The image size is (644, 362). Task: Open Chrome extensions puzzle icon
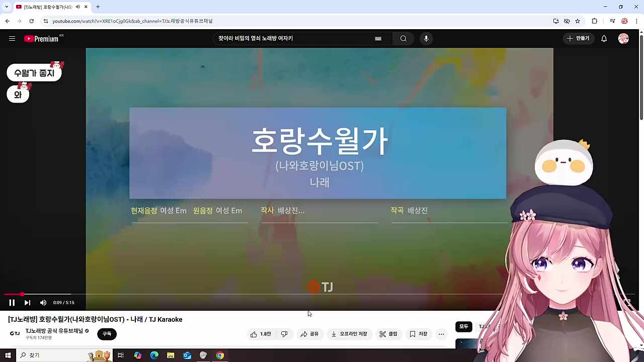point(594,21)
